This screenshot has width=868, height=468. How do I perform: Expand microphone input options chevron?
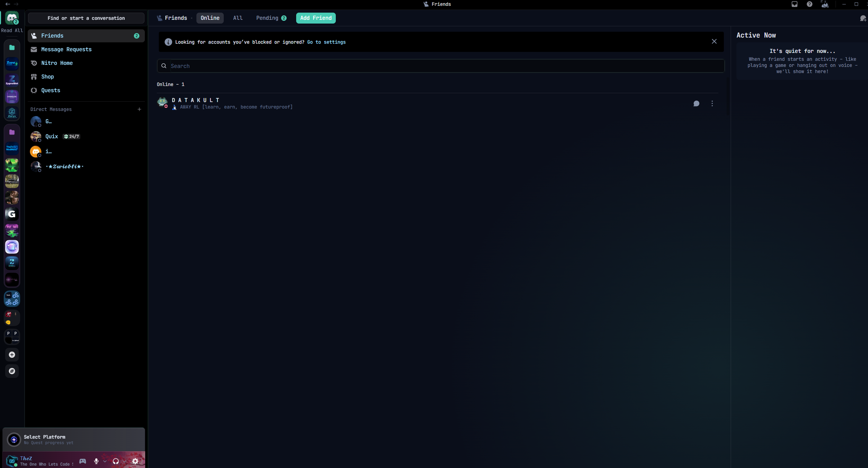[x=105, y=461]
